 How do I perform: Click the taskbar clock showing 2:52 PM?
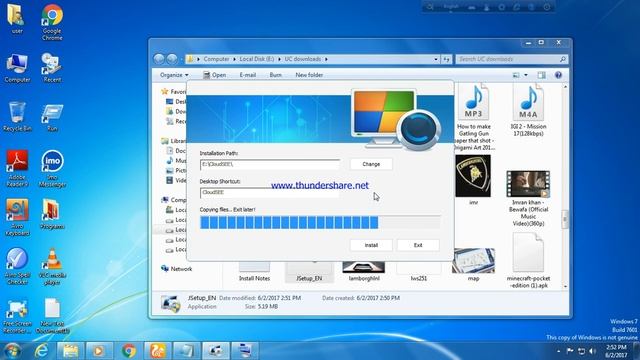point(616,351)
